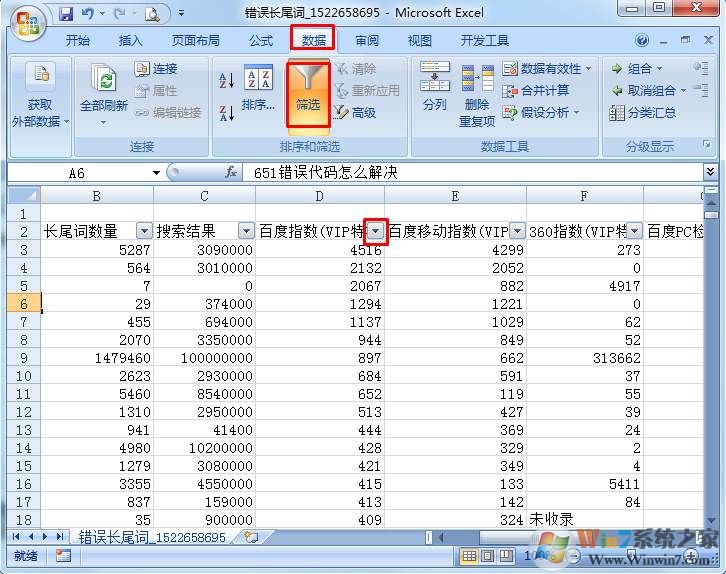
Task: Click the Save icon in quick access toolbar
Action: [66, 14]
